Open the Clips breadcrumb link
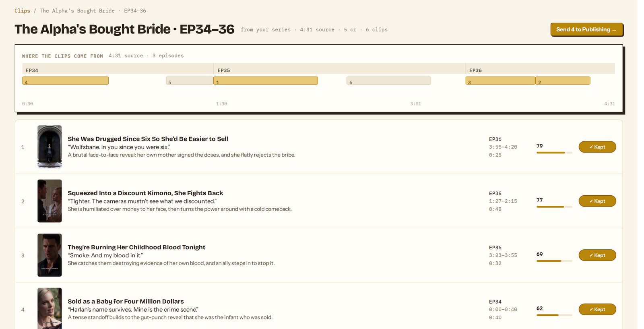This screenshot has width=644, height=329. (22, 11)
